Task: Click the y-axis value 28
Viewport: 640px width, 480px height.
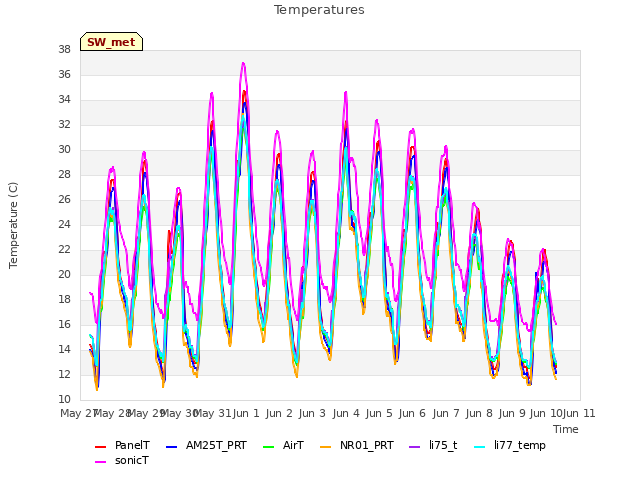Action: [x=64, y=174]
